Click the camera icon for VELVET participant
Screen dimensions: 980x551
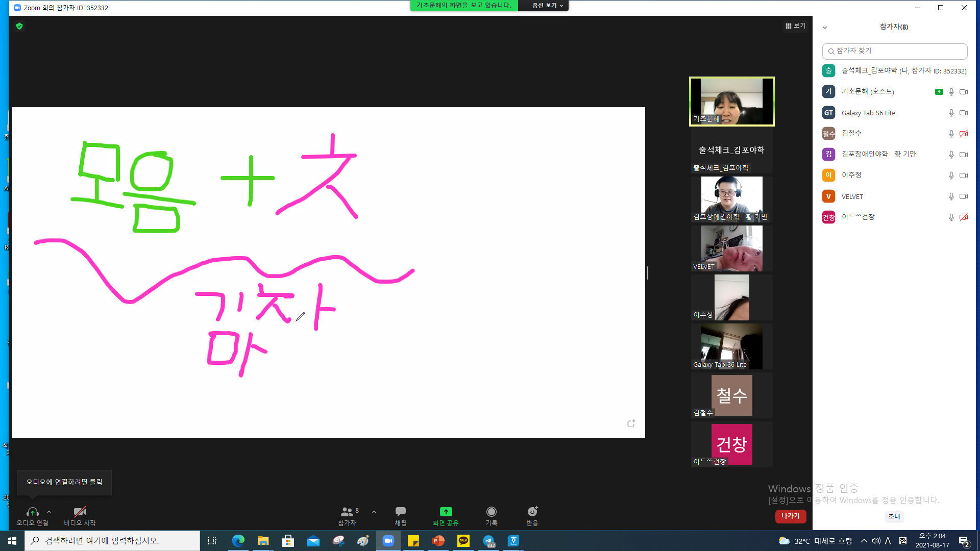964,196
